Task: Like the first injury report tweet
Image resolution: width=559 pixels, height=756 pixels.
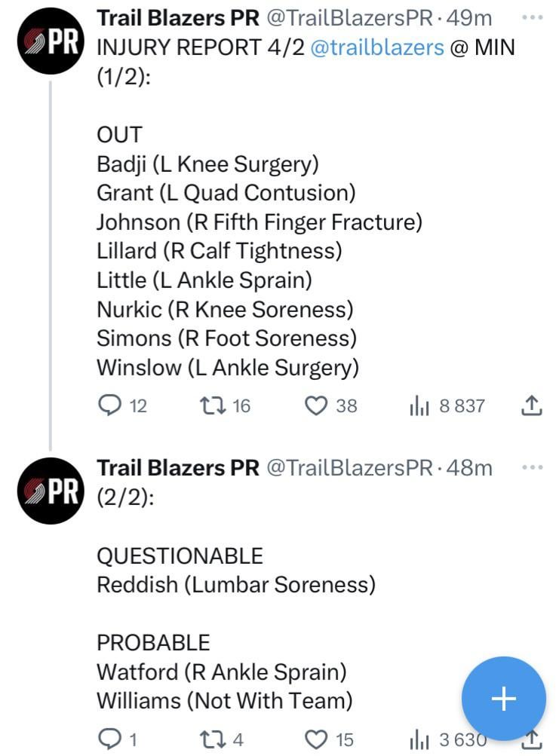Action: coord(315,406)
